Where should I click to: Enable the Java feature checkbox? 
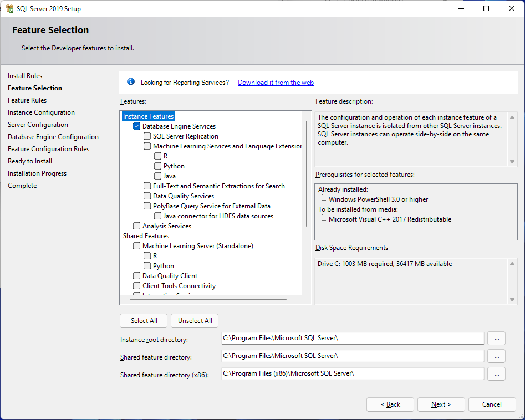pyautogui.click(x=157, y=176)
